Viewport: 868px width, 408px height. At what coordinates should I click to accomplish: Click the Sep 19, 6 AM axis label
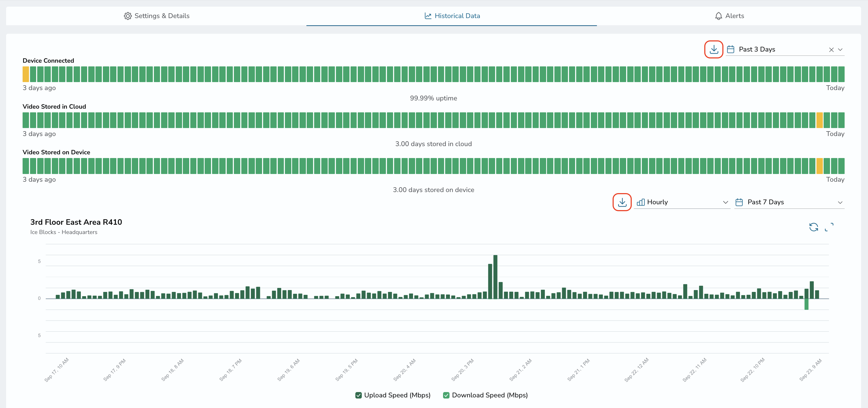click(288, 370)
